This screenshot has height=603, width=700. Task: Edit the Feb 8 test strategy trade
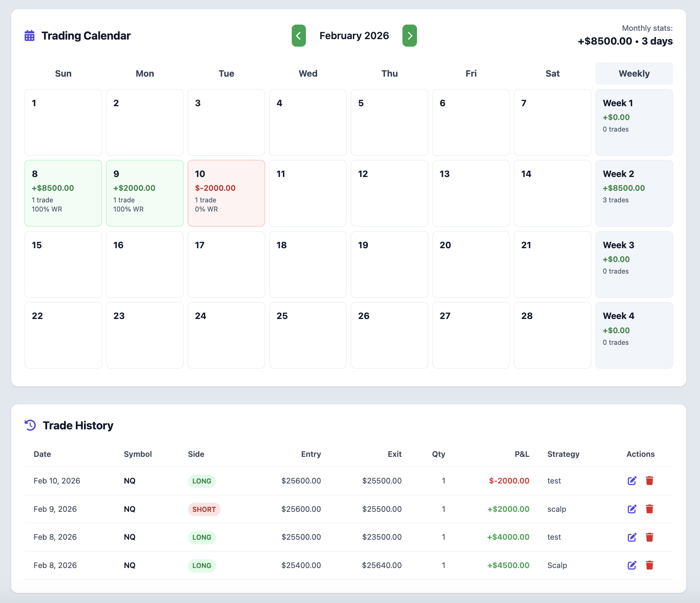pyautogui.click(x=632, y=537)
